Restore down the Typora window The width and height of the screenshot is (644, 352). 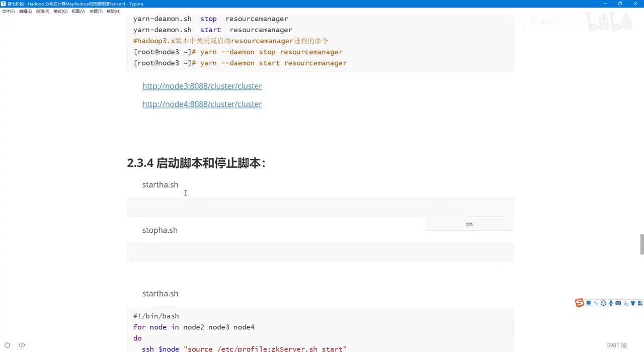coord(620,4)
